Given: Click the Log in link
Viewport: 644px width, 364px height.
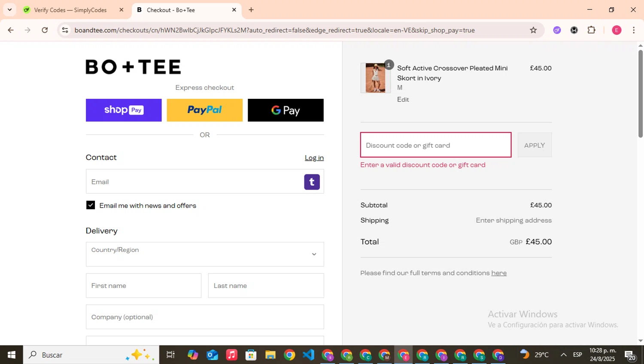Looking at the screenshot, I should pos(314,158).
